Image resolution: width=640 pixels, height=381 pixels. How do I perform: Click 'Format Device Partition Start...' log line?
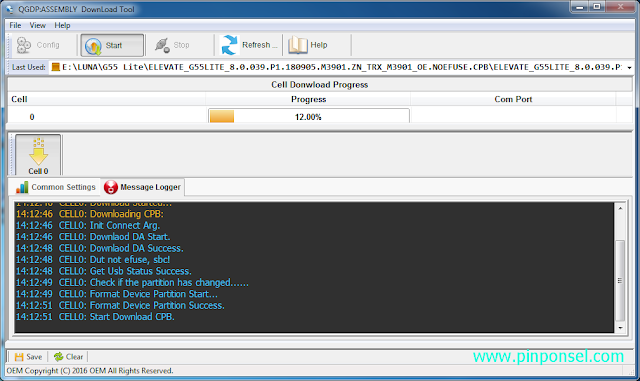tap(117, 294)
